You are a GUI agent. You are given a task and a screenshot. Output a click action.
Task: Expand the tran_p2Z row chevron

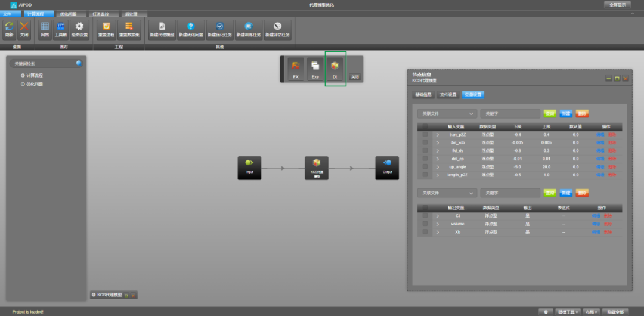(438, 135)
